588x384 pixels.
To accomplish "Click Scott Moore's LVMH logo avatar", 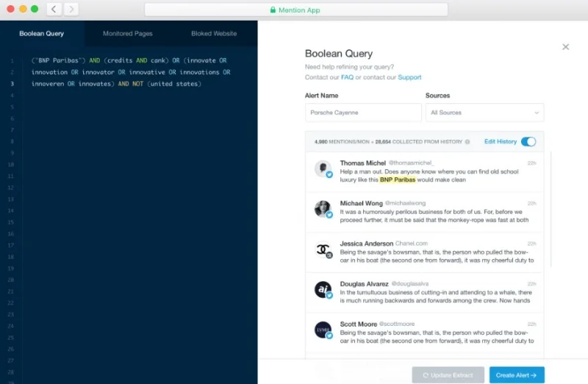I will (323, 330).
